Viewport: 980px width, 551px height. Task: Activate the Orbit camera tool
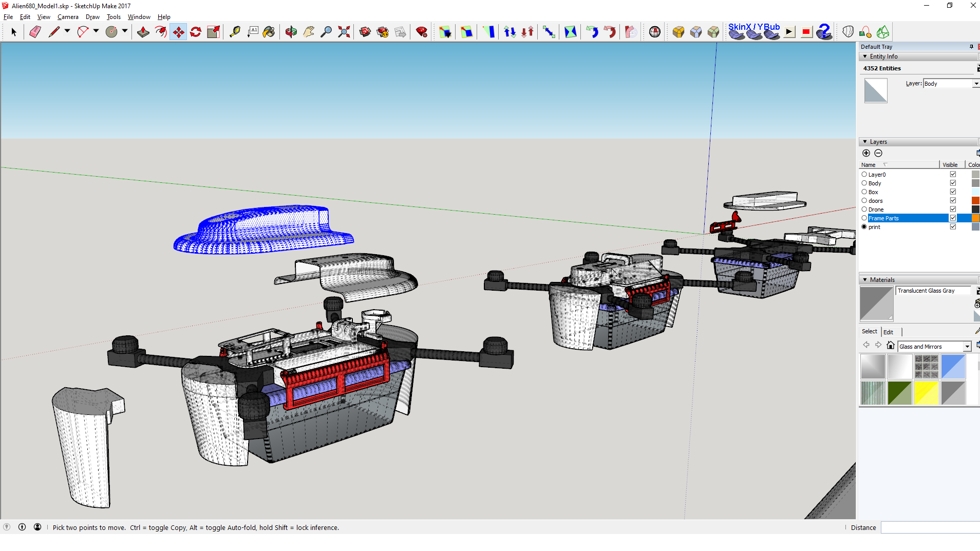click(291, 32)
